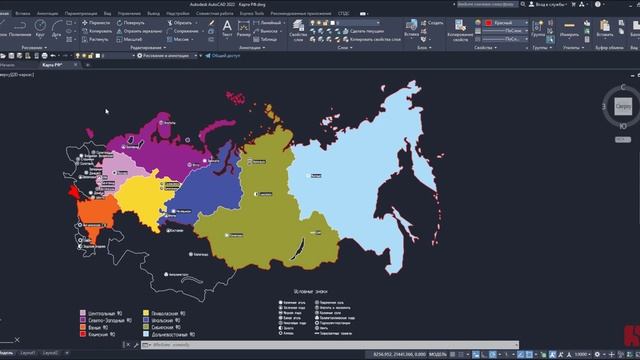Select the Arc (Дуга) draw tool
This screenshot has height=360, width=640.
tap(57, 29)
